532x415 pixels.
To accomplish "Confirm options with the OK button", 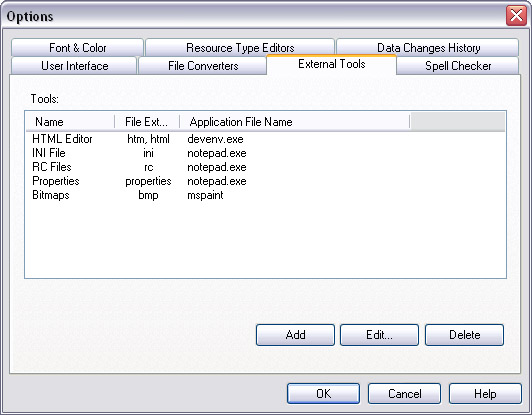I will (323, 394).
